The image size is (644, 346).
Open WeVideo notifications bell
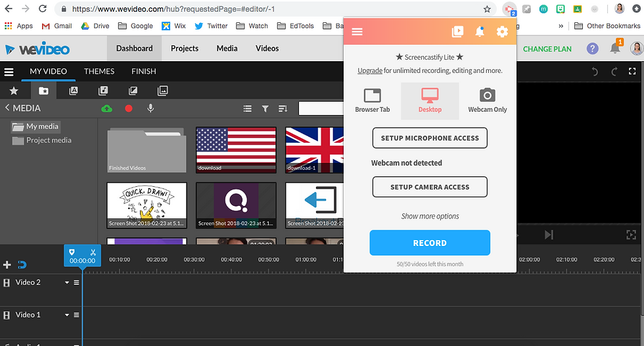[615, 48]
